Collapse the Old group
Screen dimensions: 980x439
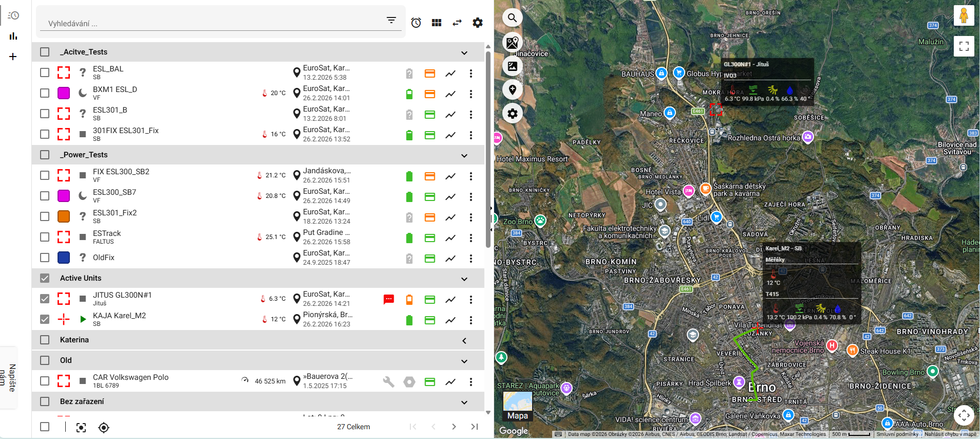coord(464,361)
